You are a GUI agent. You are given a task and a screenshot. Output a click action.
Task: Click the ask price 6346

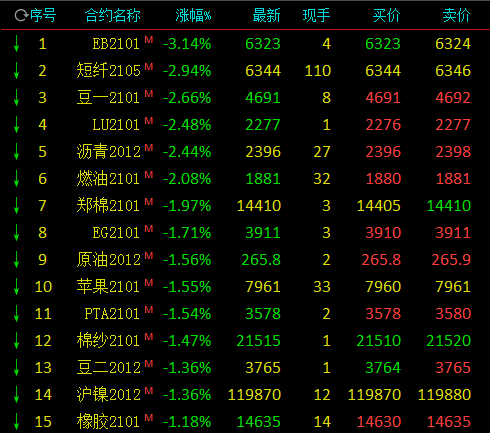[453, 71]
